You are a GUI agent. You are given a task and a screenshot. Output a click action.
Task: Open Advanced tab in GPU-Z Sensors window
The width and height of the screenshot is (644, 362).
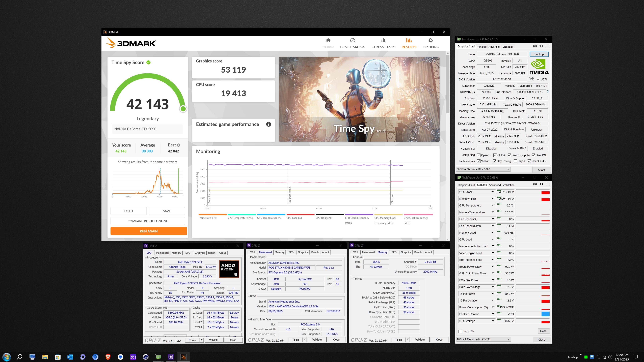point(495,185)
